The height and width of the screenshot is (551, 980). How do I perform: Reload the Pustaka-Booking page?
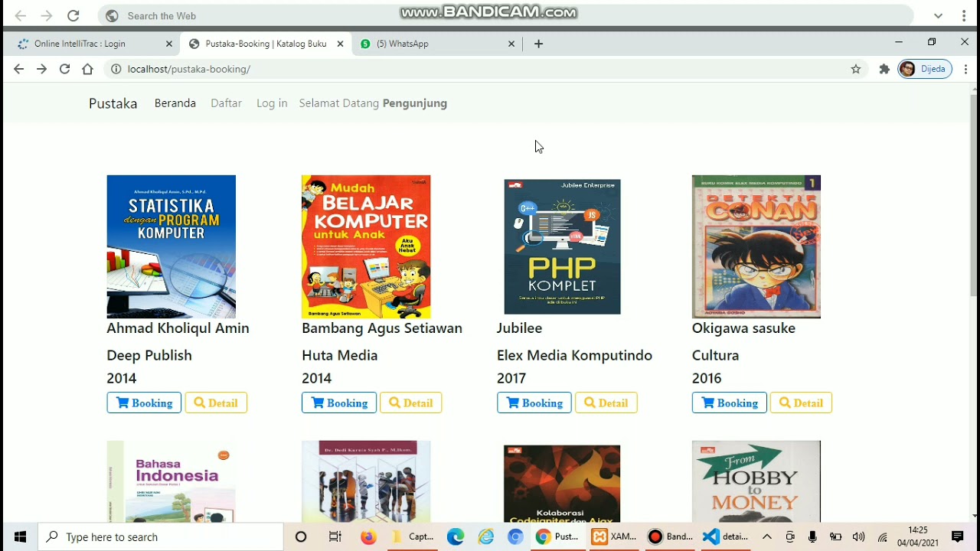65,69
